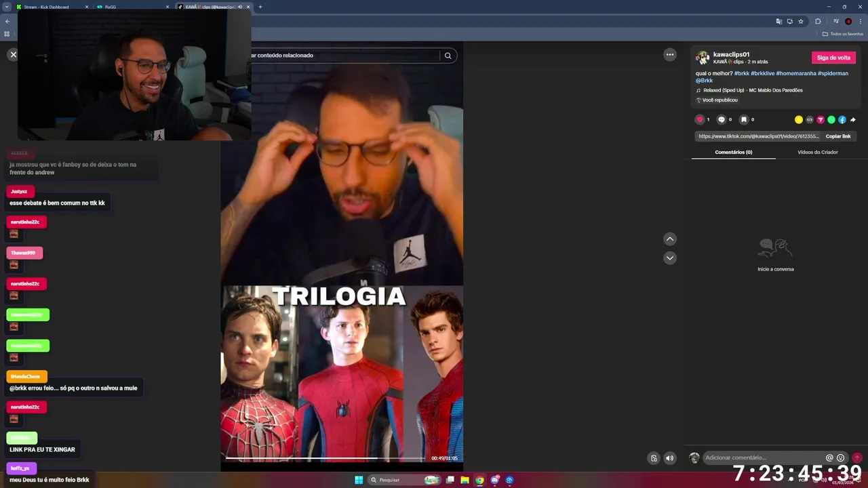Screen dimensions: 868x488
Task: Switch to Stream - Kick Dashboard tab
Action: click(x=46, y=7)
